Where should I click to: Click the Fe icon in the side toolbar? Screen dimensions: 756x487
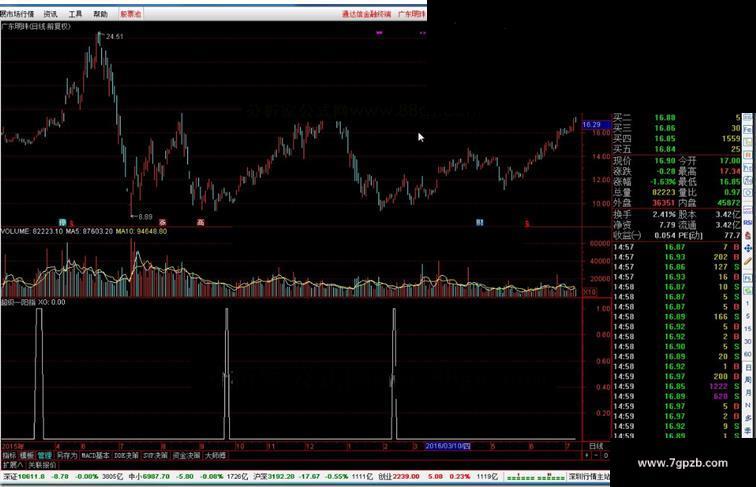(x=748, y=130)
